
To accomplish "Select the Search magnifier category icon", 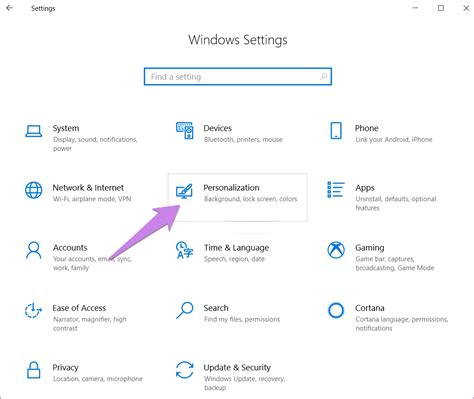I will pos(185,310).
